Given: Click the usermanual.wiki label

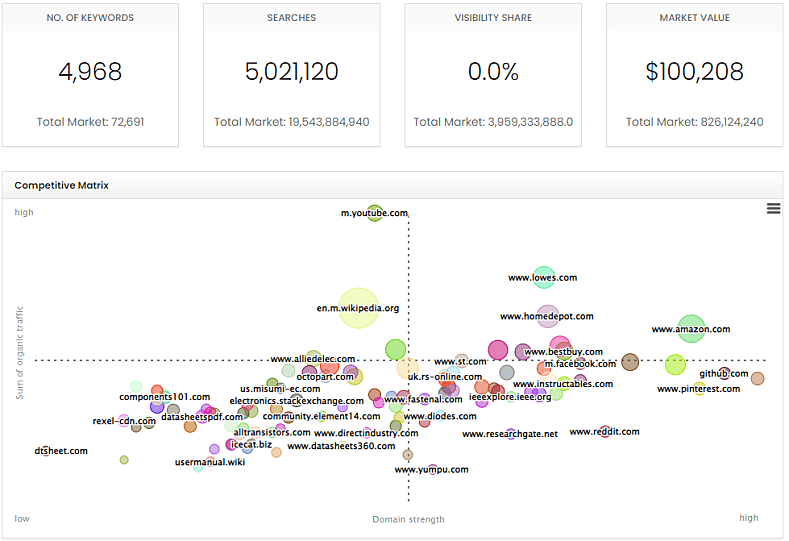Looking at the screenshot, I should click(x=210, y=462).
